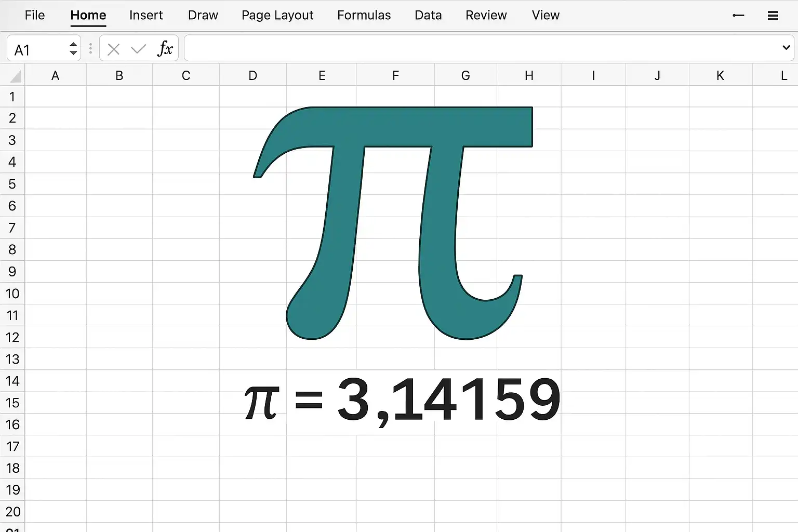Select row 16 header
The height and width of the screenshot is (532, 798).
pyautogui.click(x=12, y=424)
